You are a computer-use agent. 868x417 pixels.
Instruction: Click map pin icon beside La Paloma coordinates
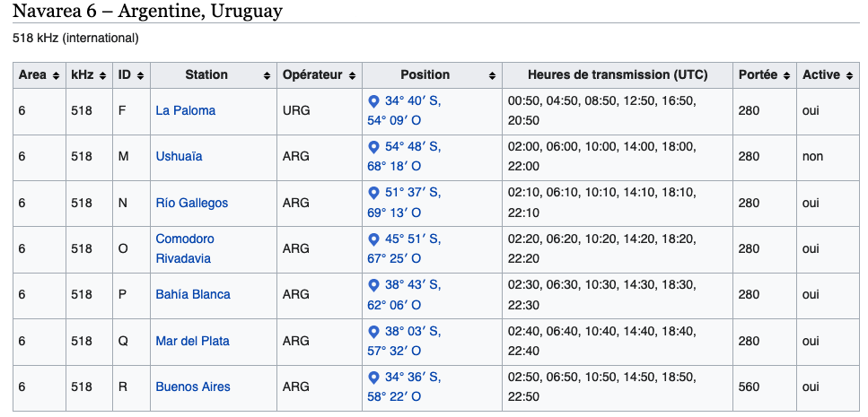(x=373, y=100)
